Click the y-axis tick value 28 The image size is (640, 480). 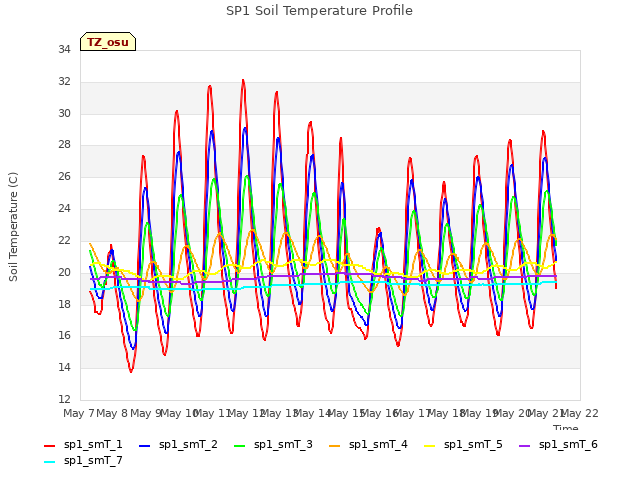click(64, 144)
